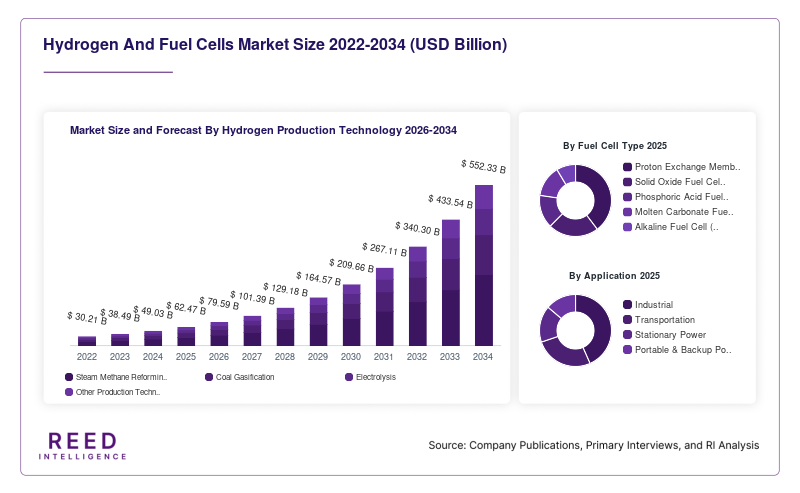Click the Phosphoric Acid Fuel.. legend swatch

pos(628,197)
